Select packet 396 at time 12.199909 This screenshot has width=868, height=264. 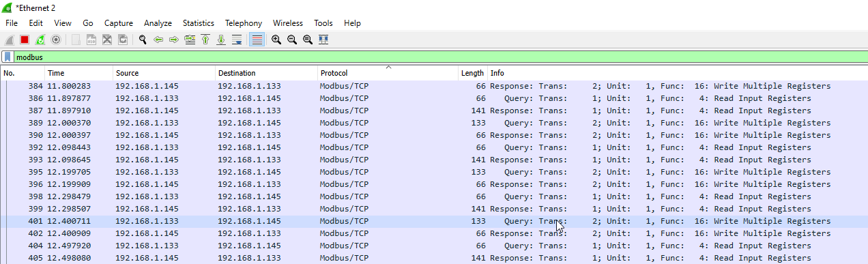pos(434,184)
